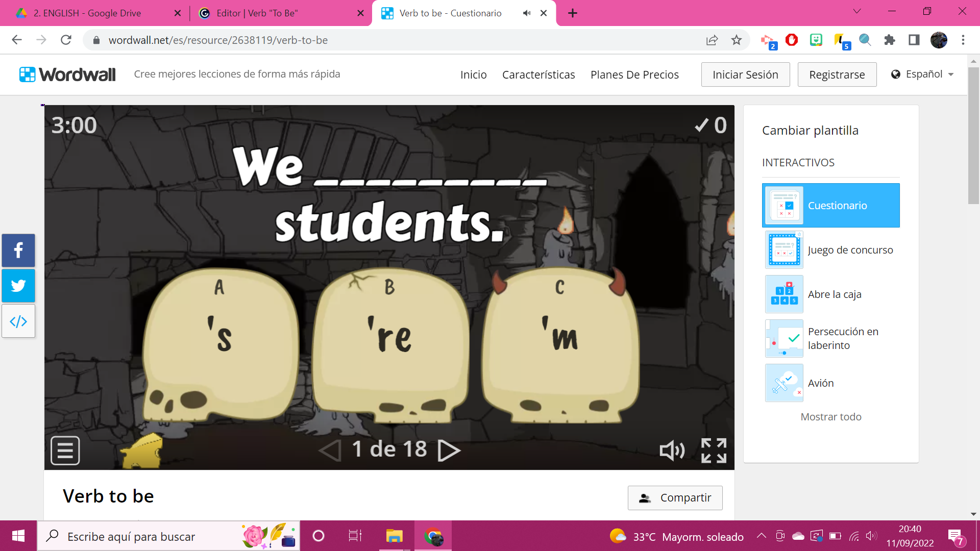Image resolution: width=980 pixels, height=551 pixels.
Task: Click the Wordwall logo
Action: tap(67, 74)
